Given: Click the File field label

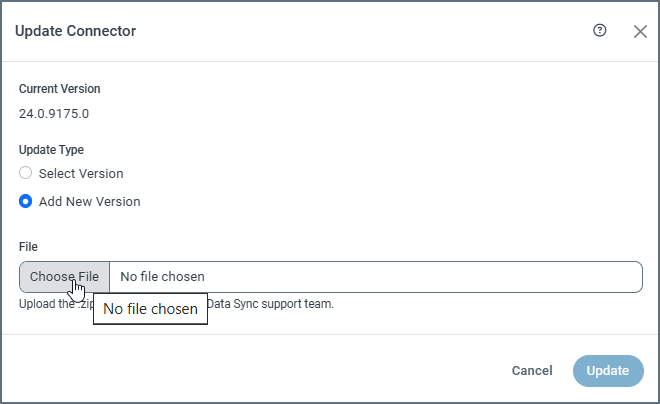Looking at the screenshot, I should [28, 246].
